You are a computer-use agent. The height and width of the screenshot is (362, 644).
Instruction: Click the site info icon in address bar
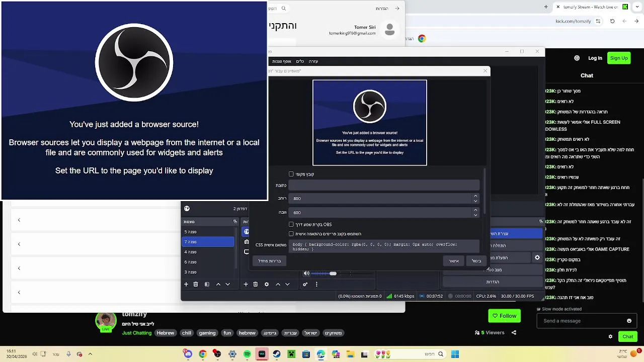(x=598, y=21)
